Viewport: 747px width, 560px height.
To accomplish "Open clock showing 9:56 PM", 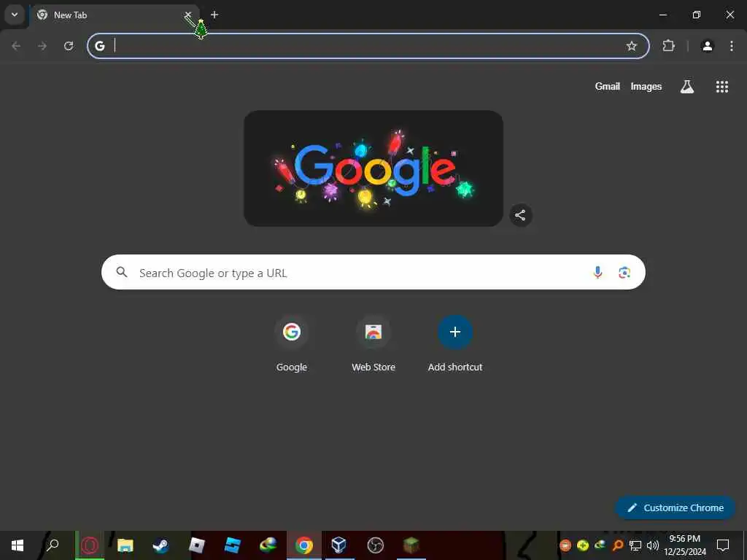I will 685,545.
